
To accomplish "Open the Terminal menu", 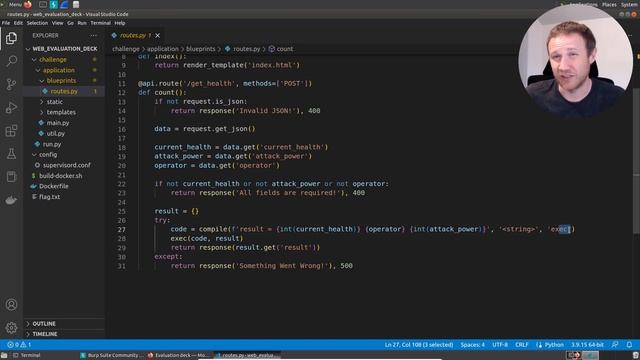I will [100, 23].
